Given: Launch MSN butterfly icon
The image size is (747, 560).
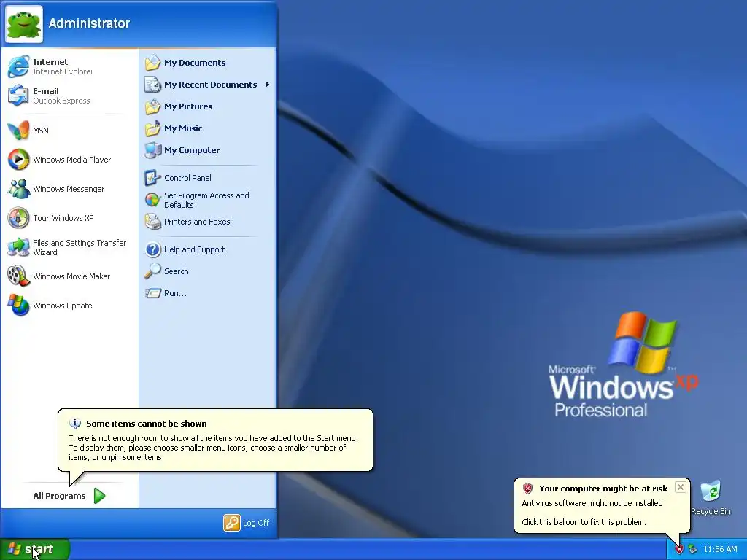Looking at the screenshot, I should click(18, 130).
